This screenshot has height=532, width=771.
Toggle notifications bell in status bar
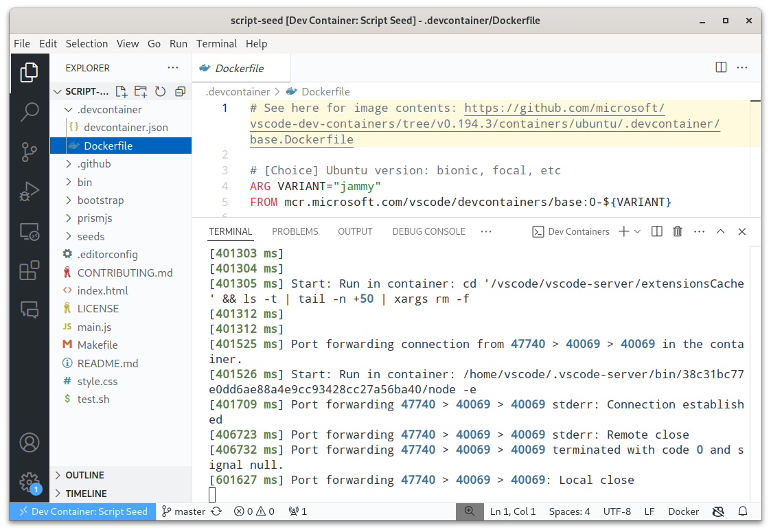pos(743,511)
